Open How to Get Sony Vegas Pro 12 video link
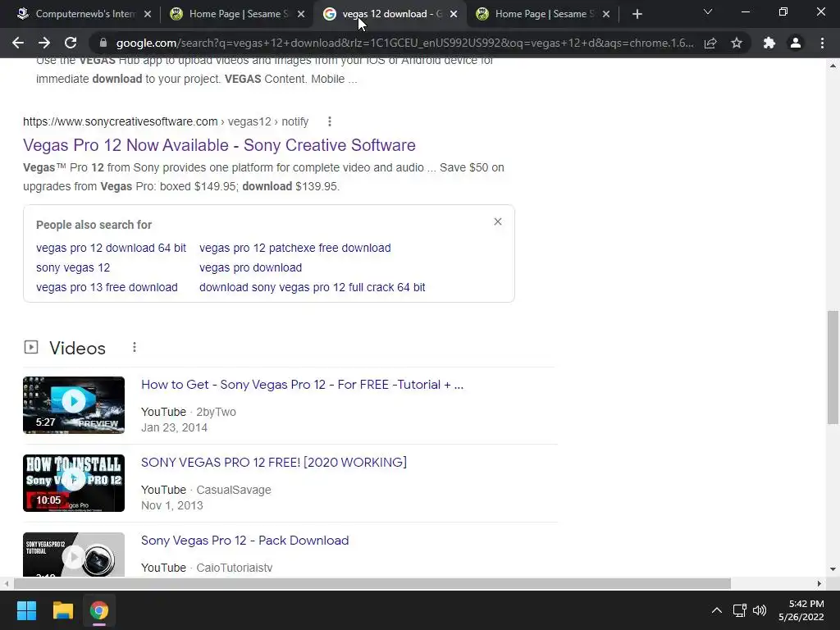 [302, 385]
